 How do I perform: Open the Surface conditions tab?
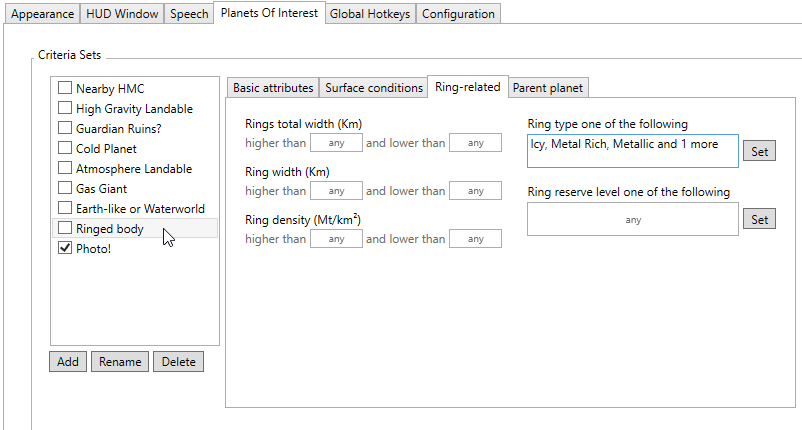pos(374,88)
